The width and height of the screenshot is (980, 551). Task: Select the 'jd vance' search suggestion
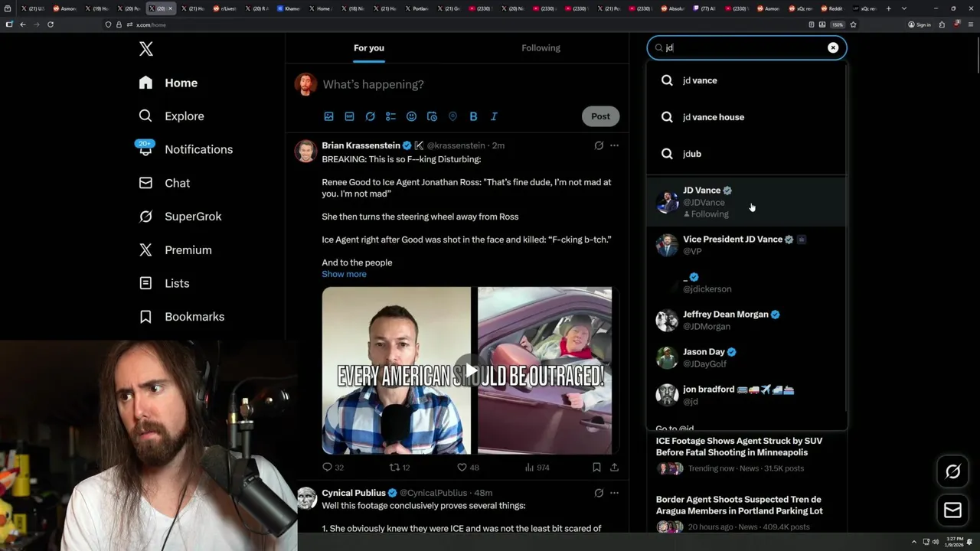[746, 80]
